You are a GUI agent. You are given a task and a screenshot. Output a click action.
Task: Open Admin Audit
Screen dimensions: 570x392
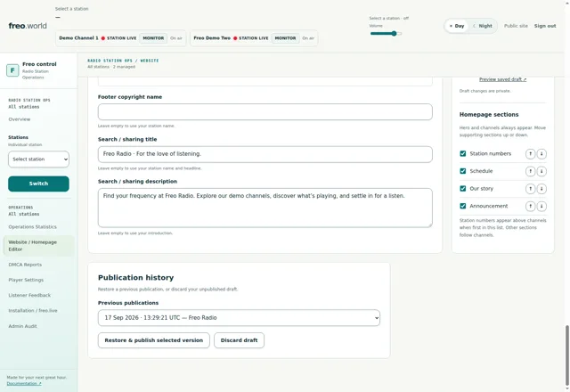point(22,326)
